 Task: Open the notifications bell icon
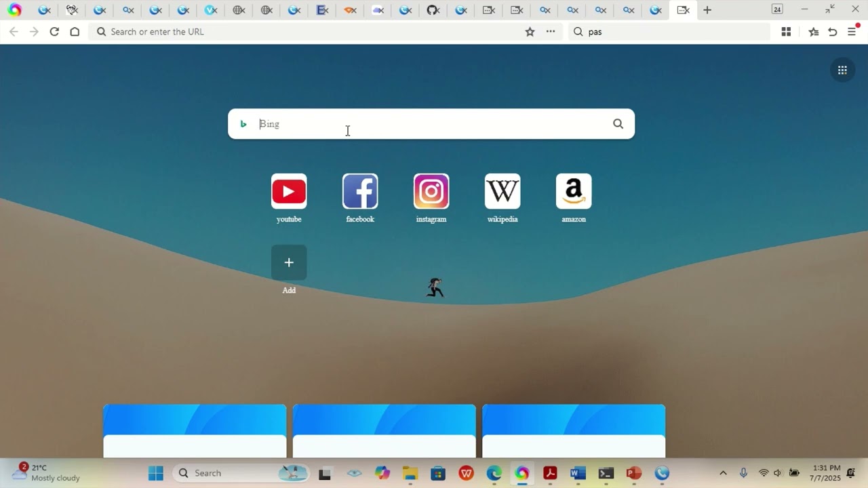850,473
